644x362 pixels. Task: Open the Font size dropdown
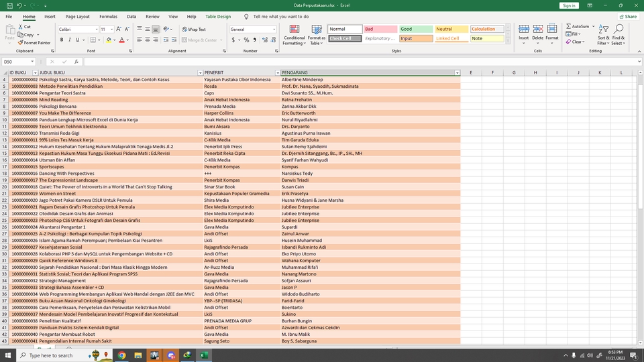112,29
